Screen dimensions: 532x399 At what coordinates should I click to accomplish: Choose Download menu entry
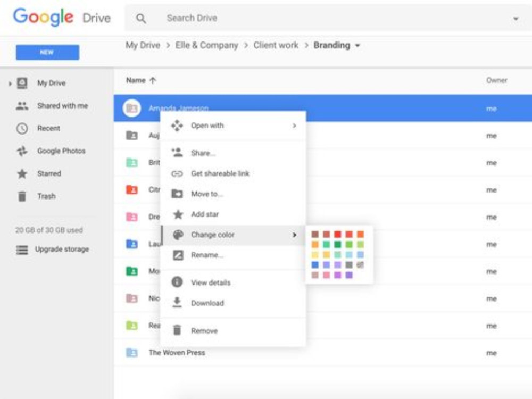233,303
